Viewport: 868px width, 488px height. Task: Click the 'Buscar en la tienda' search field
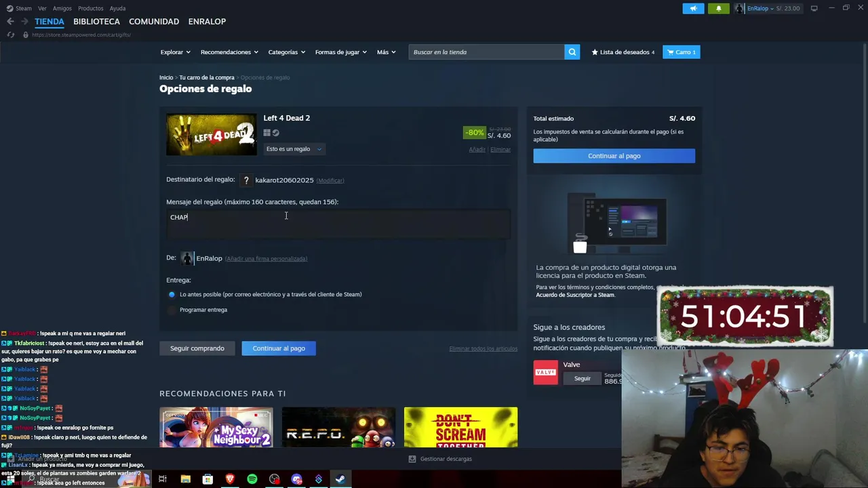486,52
